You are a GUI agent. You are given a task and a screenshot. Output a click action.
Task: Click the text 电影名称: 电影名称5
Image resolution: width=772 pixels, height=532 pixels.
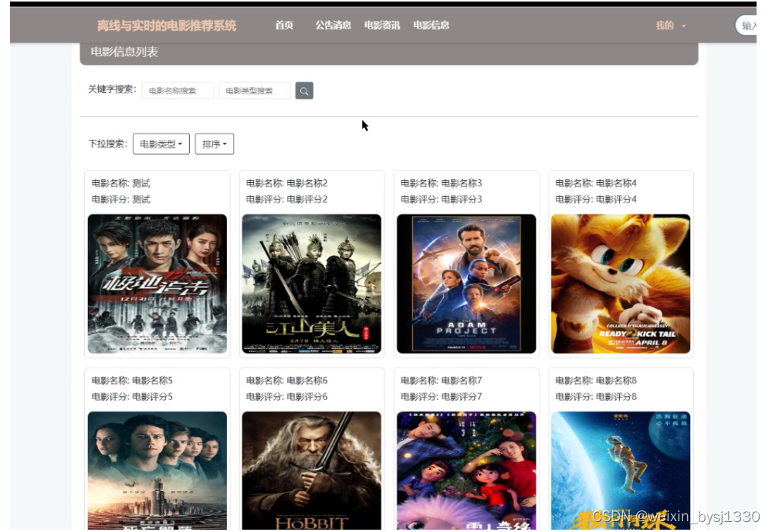[x=132, y=381]
